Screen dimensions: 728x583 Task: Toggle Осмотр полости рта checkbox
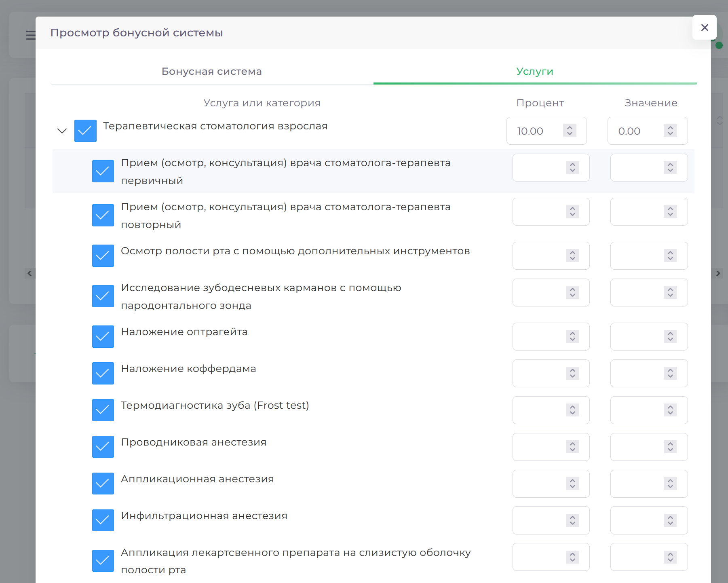[x=103, y=256]
